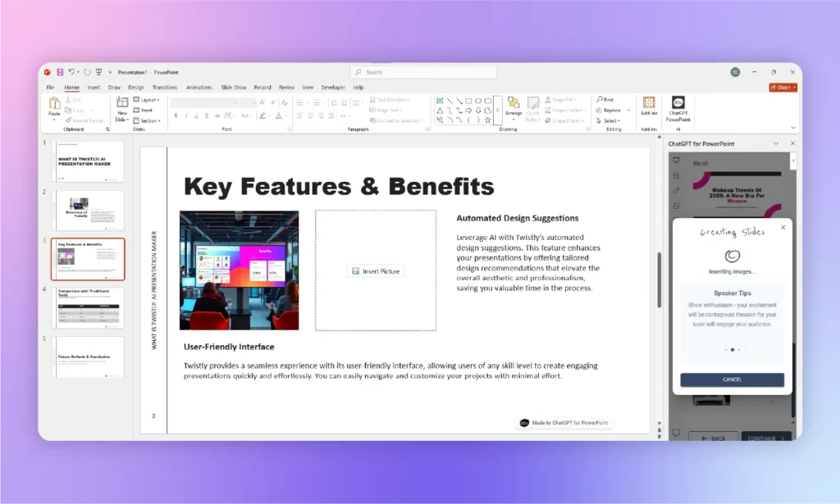This screenshot has width=840, height=504.
Task: Open ChatGPT pane options chevron
Action: click(x=776, y=143)
